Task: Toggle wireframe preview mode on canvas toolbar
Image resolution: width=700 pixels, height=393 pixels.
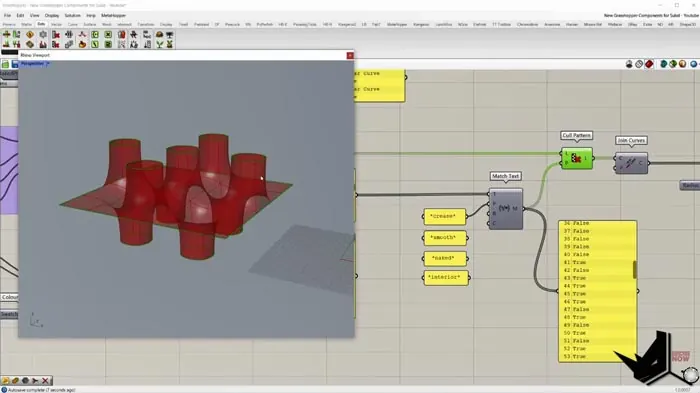Action: tap(639, 64)
